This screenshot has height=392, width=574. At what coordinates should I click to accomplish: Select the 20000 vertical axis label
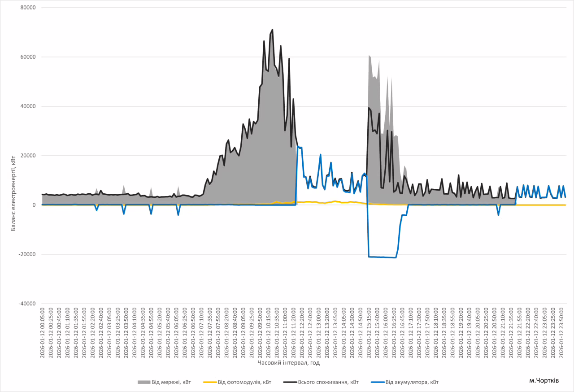point(28,156)
